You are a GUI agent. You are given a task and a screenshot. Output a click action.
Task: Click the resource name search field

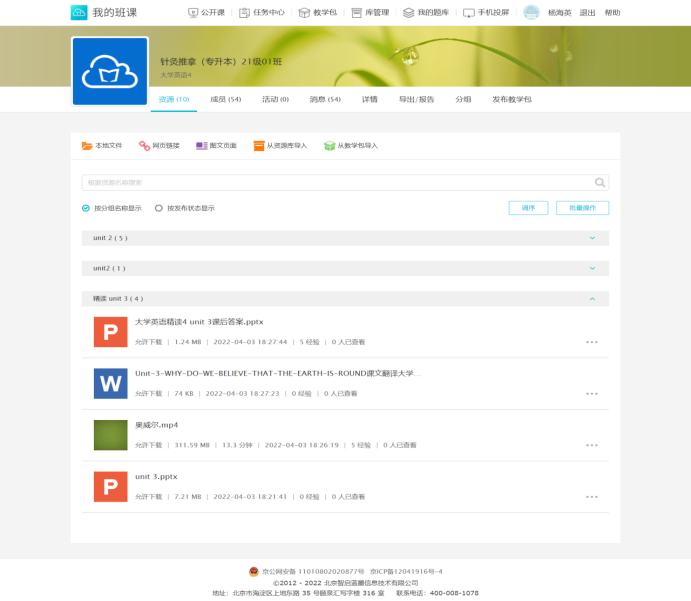(x=335, y=183)
